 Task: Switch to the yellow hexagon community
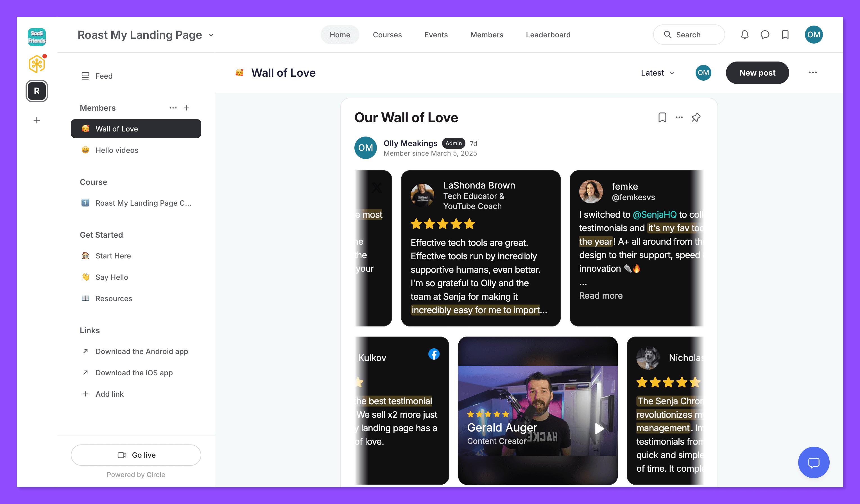[x=37, y=64]
